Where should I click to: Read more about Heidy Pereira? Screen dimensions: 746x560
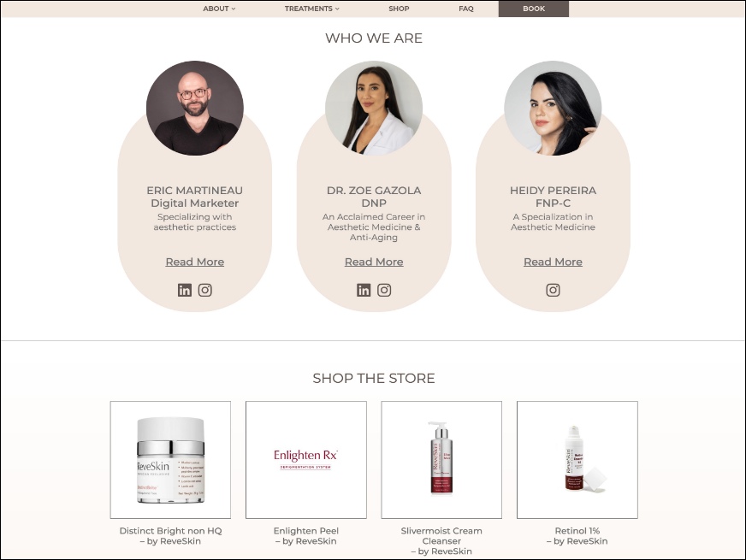[x=553, y=262]
